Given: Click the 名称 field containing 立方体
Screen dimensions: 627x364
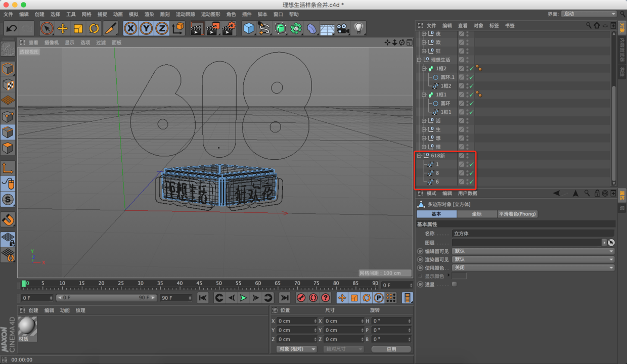Looking at the screenshot, I should [533, 234].
